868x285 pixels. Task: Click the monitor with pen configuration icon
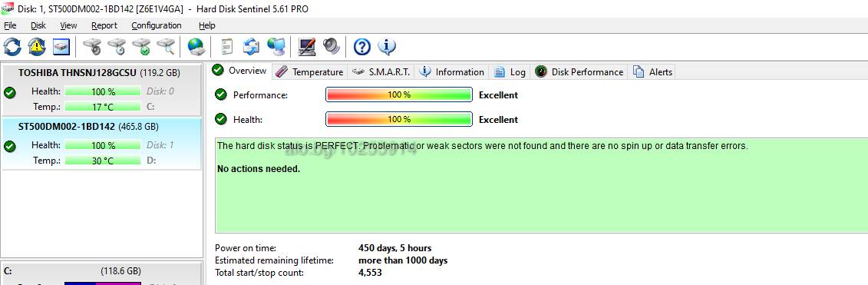click(307, 47)
